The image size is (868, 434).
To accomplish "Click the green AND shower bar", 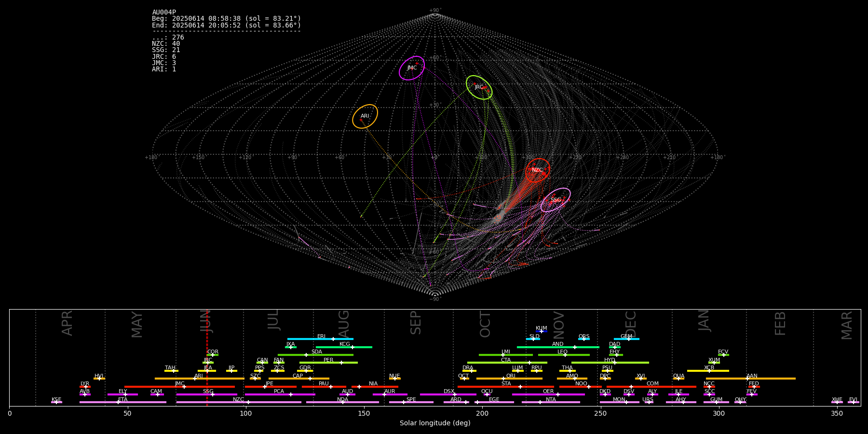I will point(558,347).
